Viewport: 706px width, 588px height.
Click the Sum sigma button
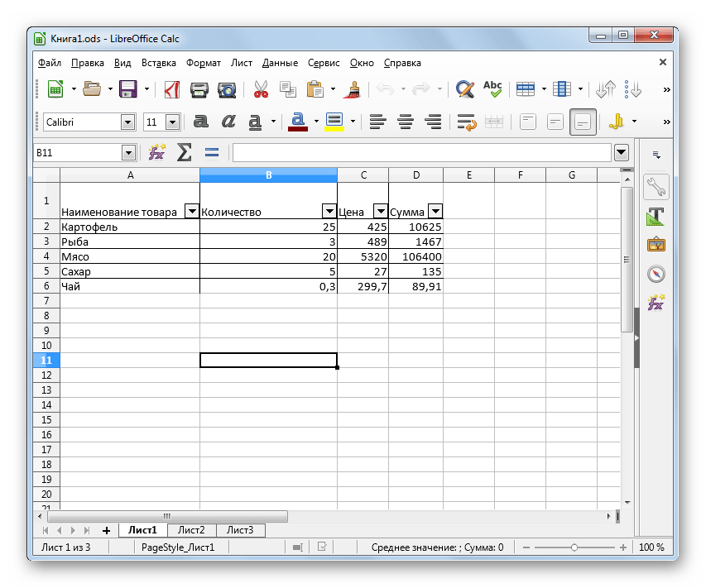coord(184,152)
